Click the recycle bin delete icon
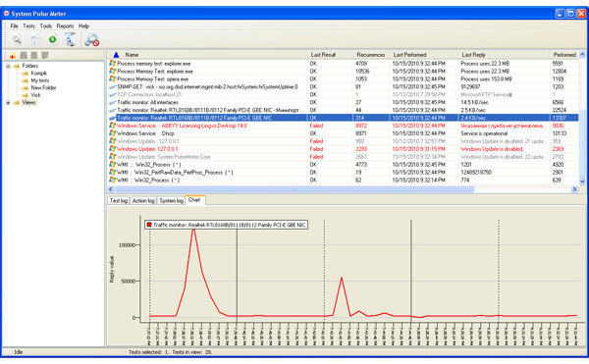 click(x=71, y=39)
